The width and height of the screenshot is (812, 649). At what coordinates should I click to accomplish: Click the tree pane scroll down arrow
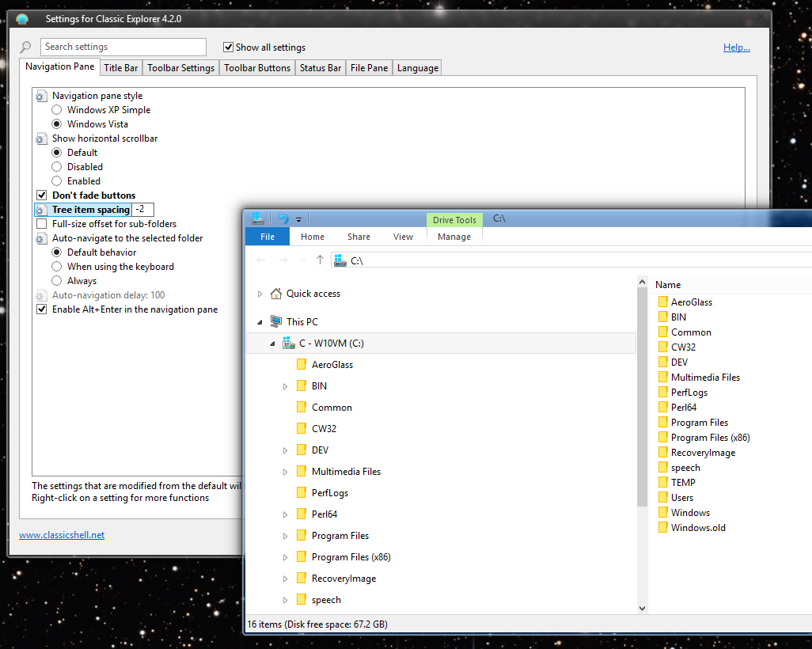642,609
